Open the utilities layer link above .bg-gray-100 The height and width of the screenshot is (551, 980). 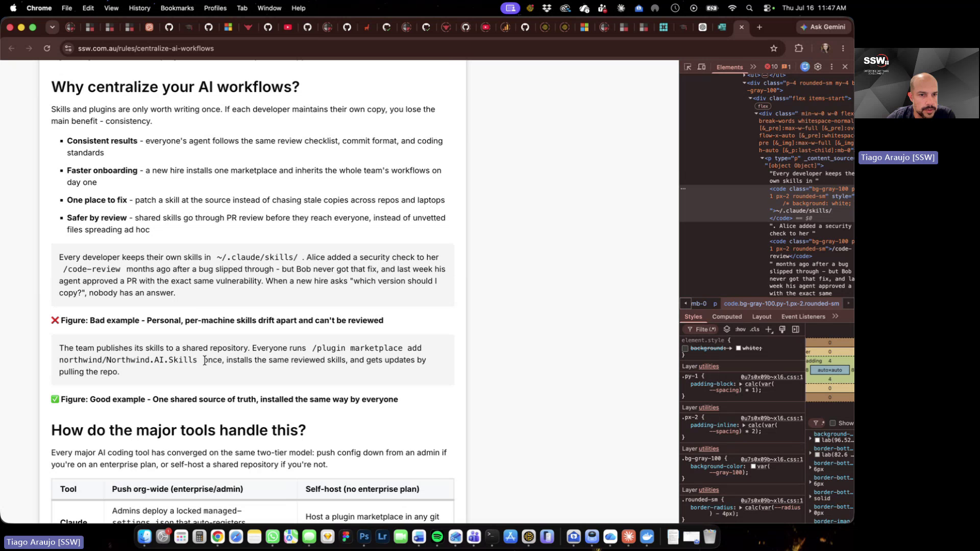tap(708, 449)
